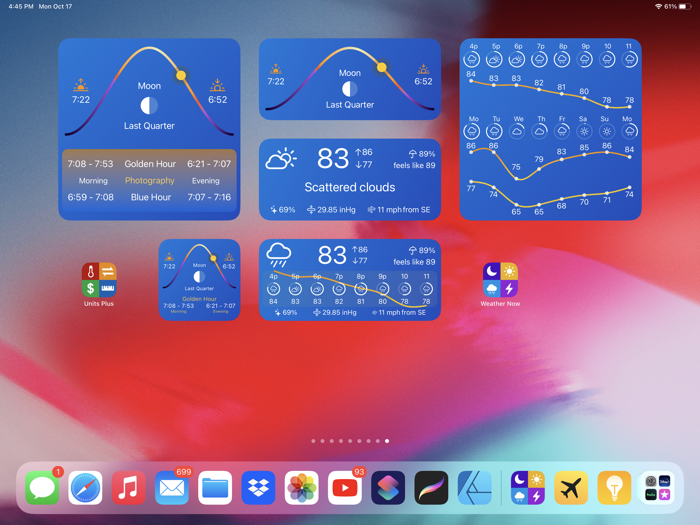Open the Messages app in the dock
Image resolution: width=700 pixels, height=525 pixels.
click(x=42, y=488)
